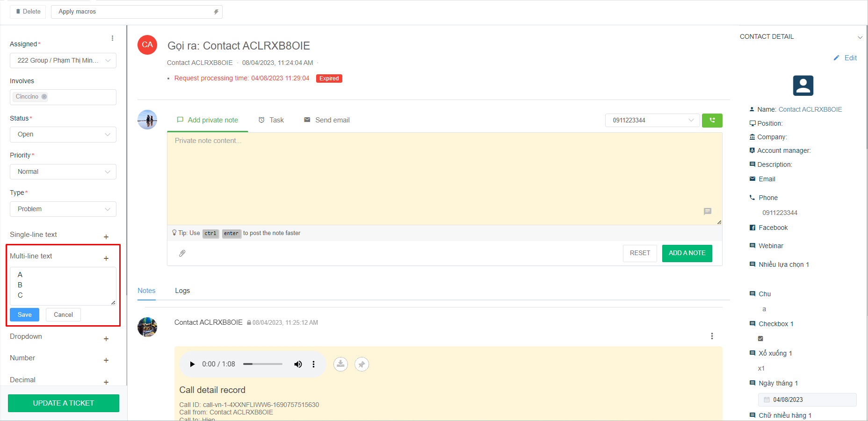868x421 pixels.
Task: Click the quick reply template icon
Action: pyautogui.click(x=707, y=212)
